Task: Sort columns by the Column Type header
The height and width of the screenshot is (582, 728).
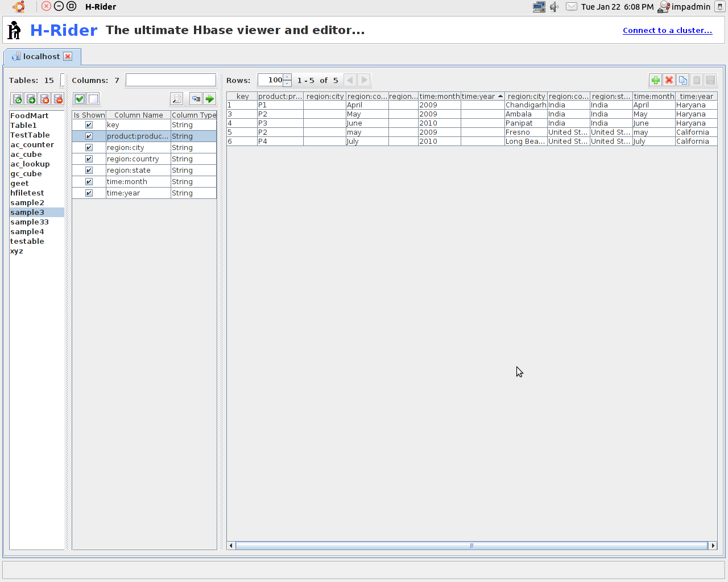Action: click(194, 115)
